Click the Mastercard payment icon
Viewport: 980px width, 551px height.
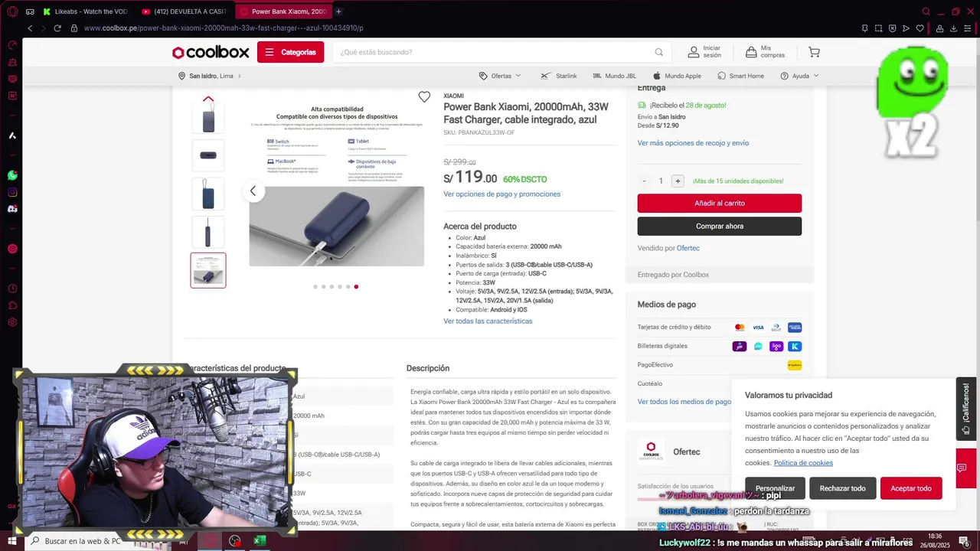740,328
